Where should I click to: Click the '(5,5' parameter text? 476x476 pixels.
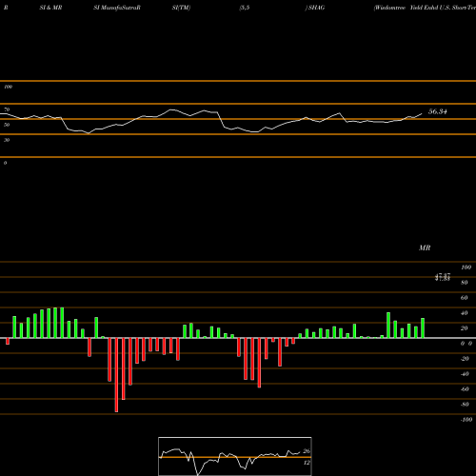click(x=245, y=8)
